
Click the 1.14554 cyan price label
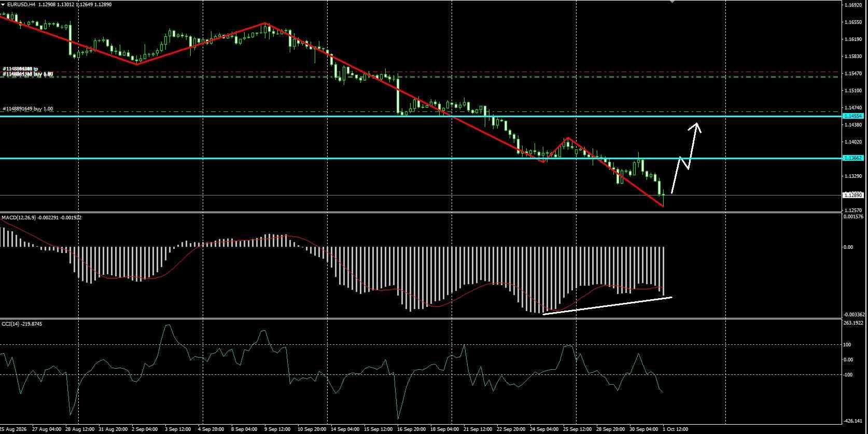click(852, 116)
